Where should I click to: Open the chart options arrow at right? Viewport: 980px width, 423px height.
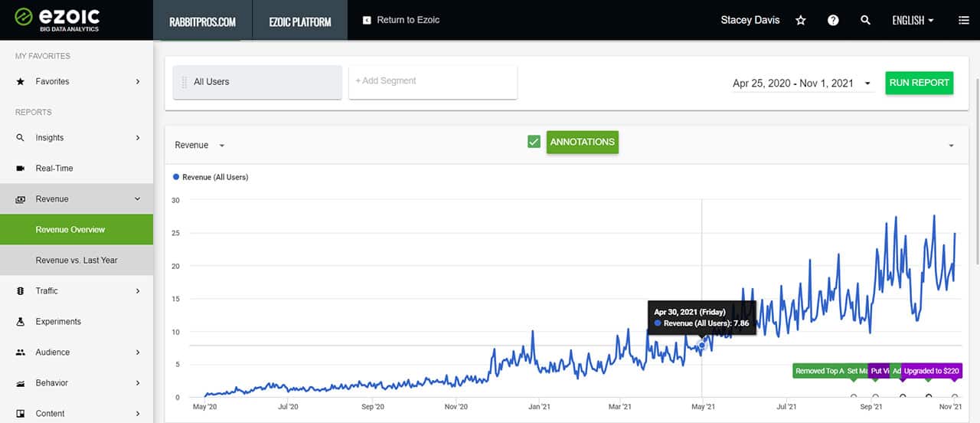point(952,146)
